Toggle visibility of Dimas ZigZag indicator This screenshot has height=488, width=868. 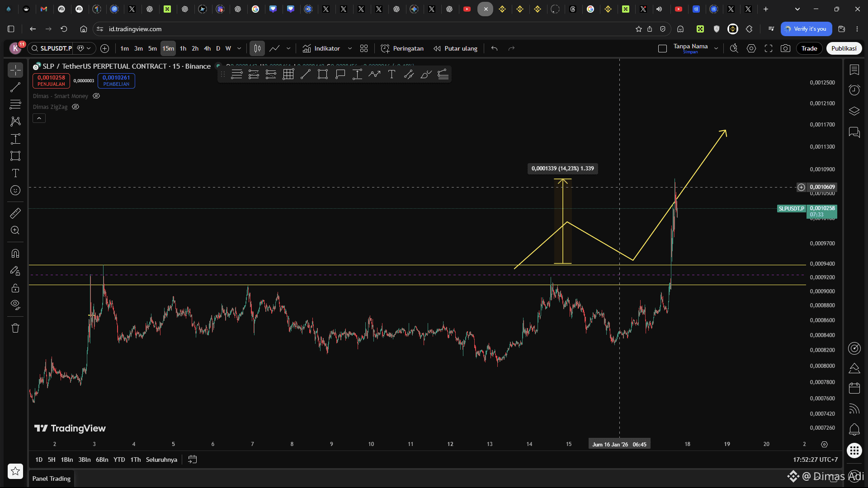pos(75,107)
